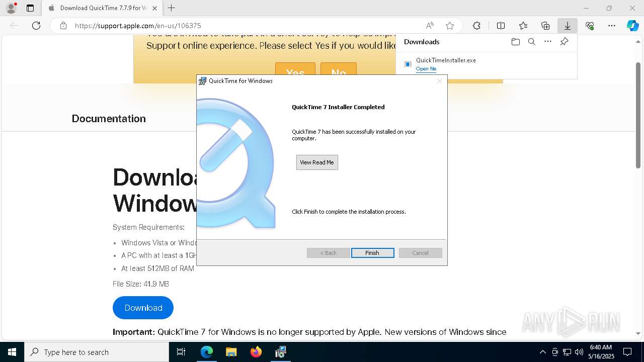Click the Documentation heading link
The image size is (644, 362).
(109, 119)
